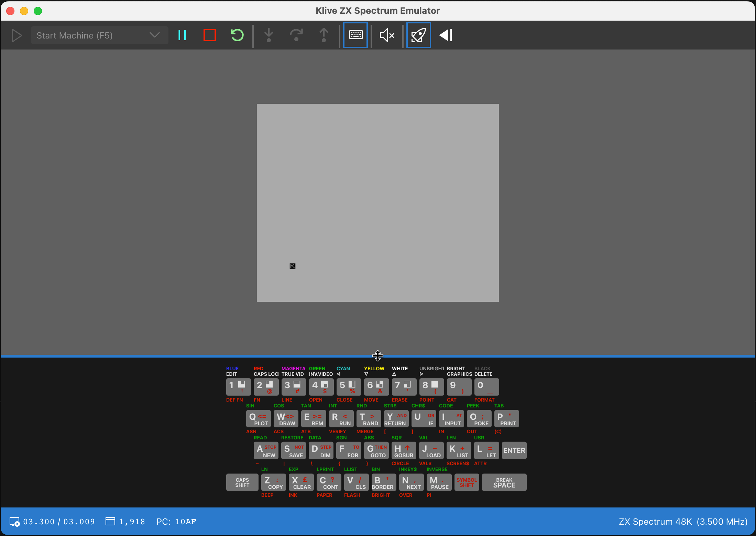
Task: Click the Step Into down-arrow icon
Action: pyautogui.click(x=269, y=35)
